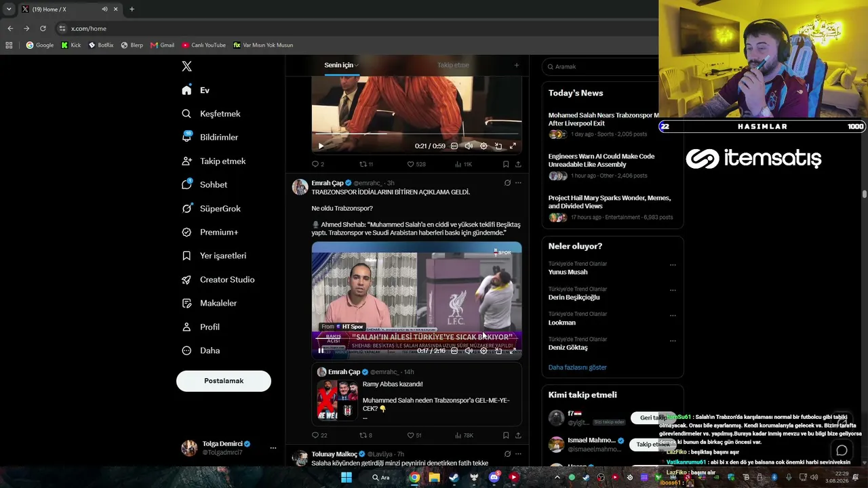Image resolution: width=868 pixels, height=488 pixels.
Task: Mute the 0:59 video
Action: (469, 146)
